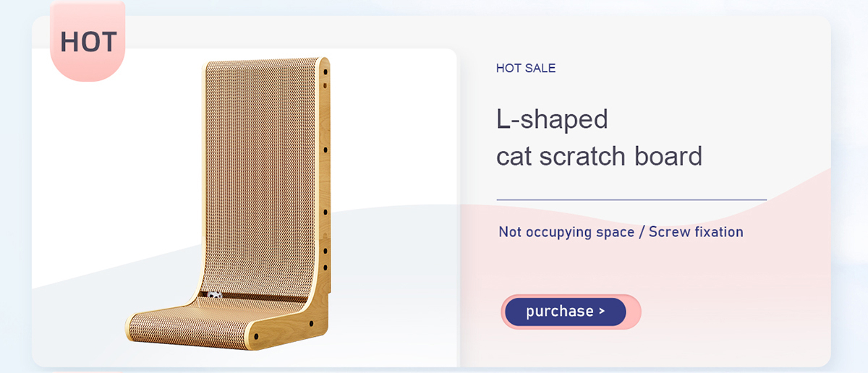
Task: Click the word "purchase"
Action: tap(559, 312)
